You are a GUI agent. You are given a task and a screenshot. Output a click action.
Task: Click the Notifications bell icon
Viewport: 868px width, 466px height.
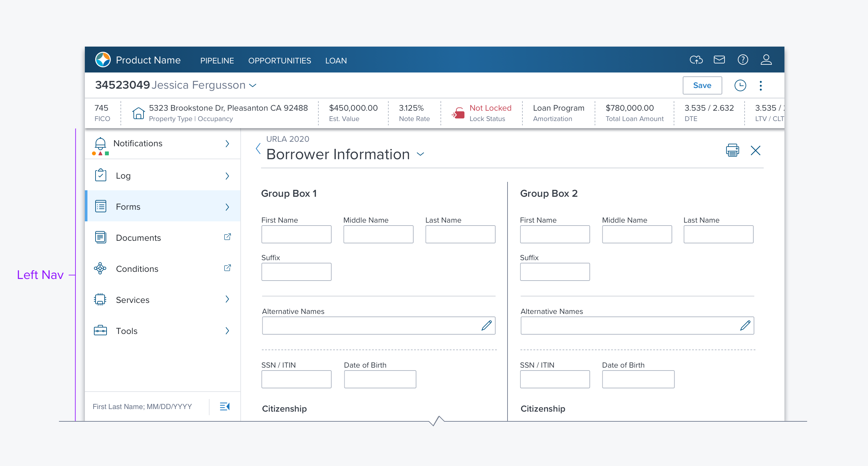point(100,143)
